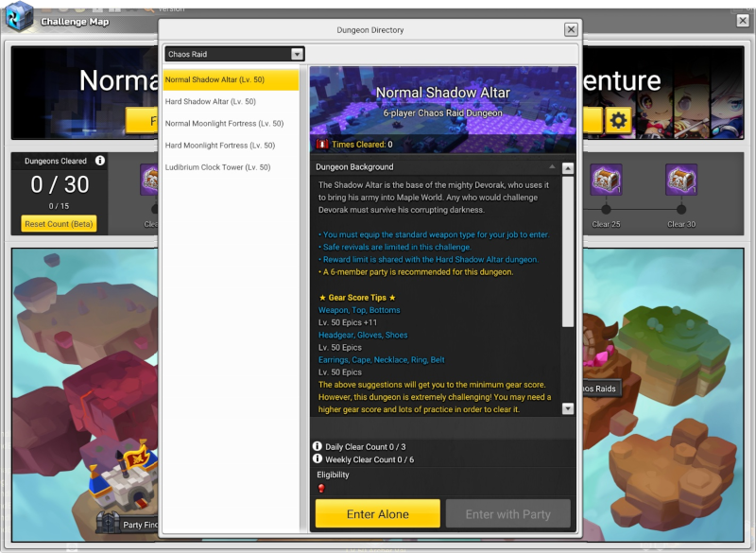Click the green grassy island on map

674,353
